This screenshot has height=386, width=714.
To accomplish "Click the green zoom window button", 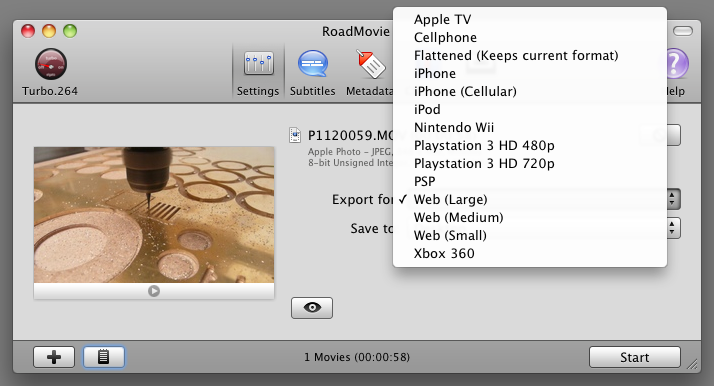I will click(70, 31).
